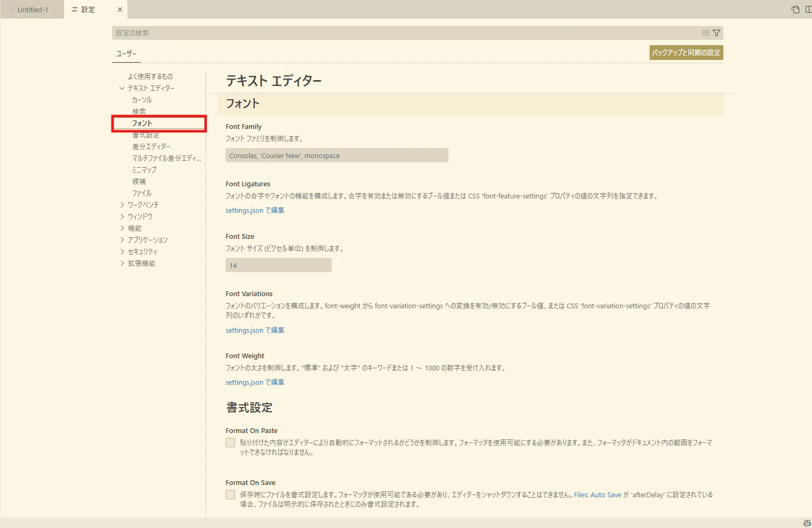The height and width of the screenshot is (528, 812).
Task: Select 差分エディター in settings tree
Action: (x=151, y=146)
